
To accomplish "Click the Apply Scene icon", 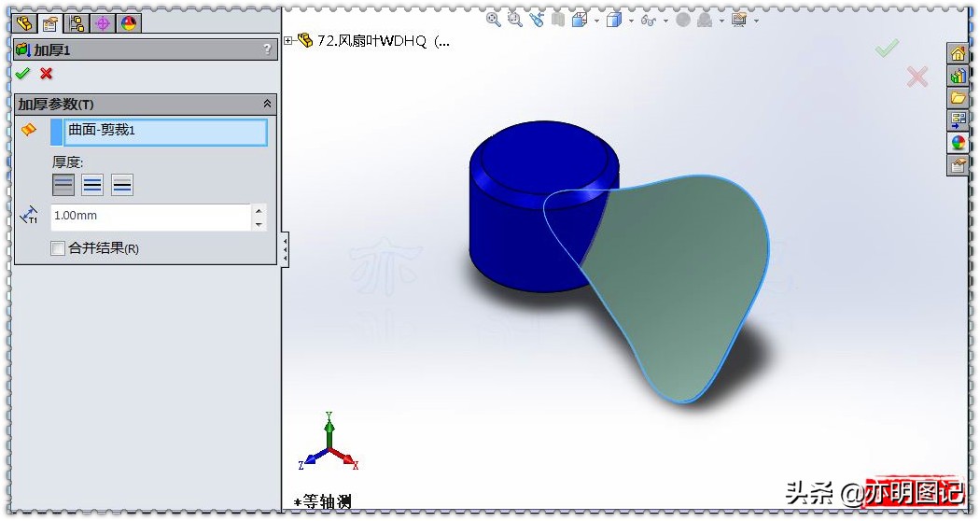I will pos(705,20).
